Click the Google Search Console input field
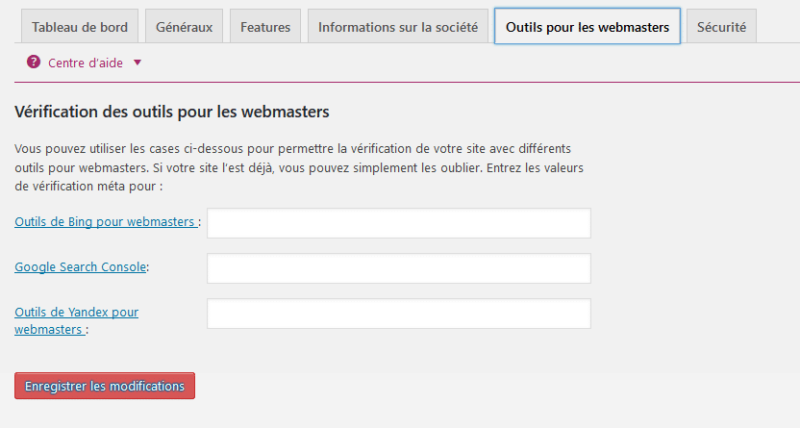Screen dimensions: 800x428 tap(398, 268)
